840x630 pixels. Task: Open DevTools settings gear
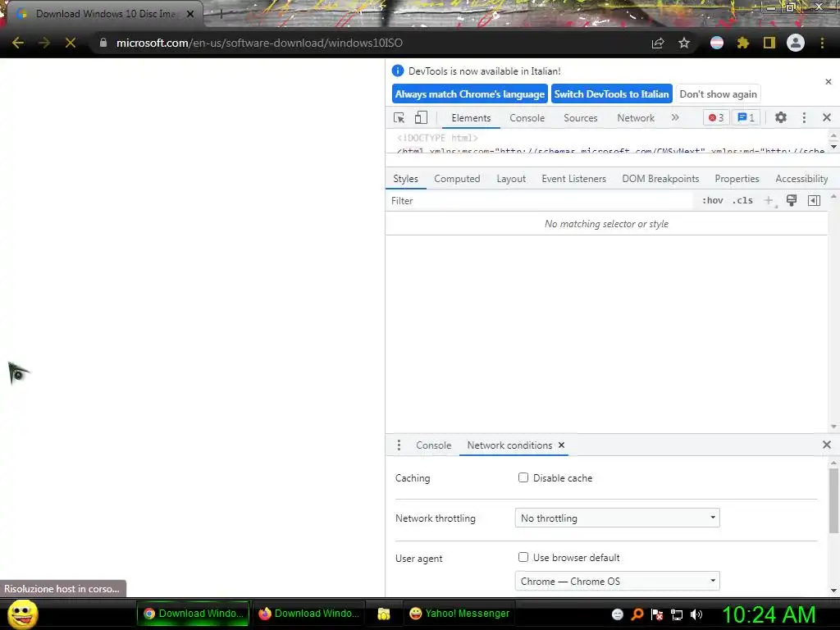click(x=781, y=117)
